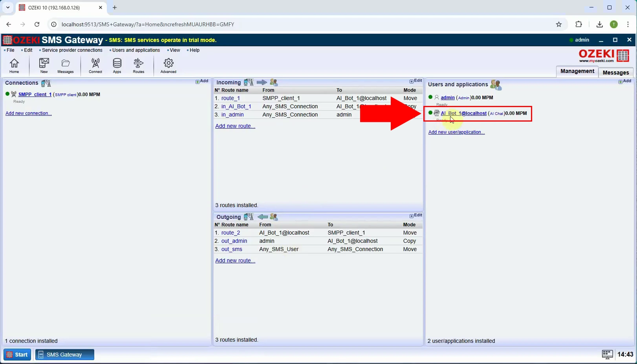Click Add new connection link

29,113
